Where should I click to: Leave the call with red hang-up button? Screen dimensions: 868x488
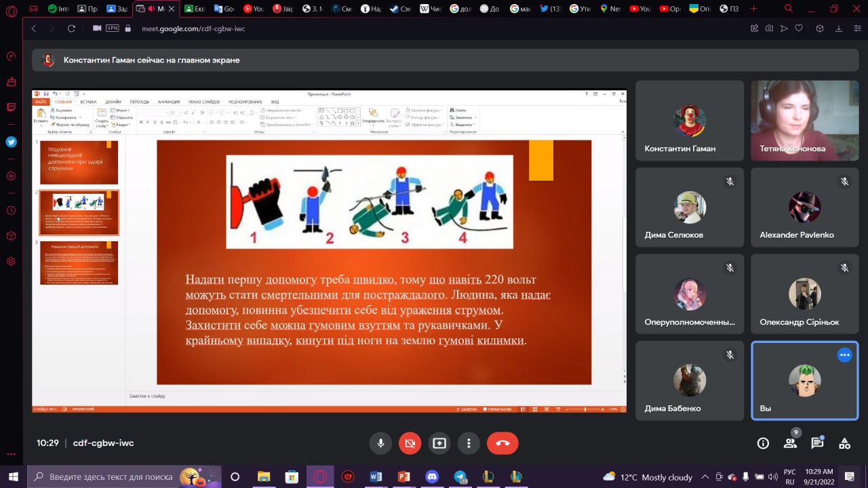[502, 443]
